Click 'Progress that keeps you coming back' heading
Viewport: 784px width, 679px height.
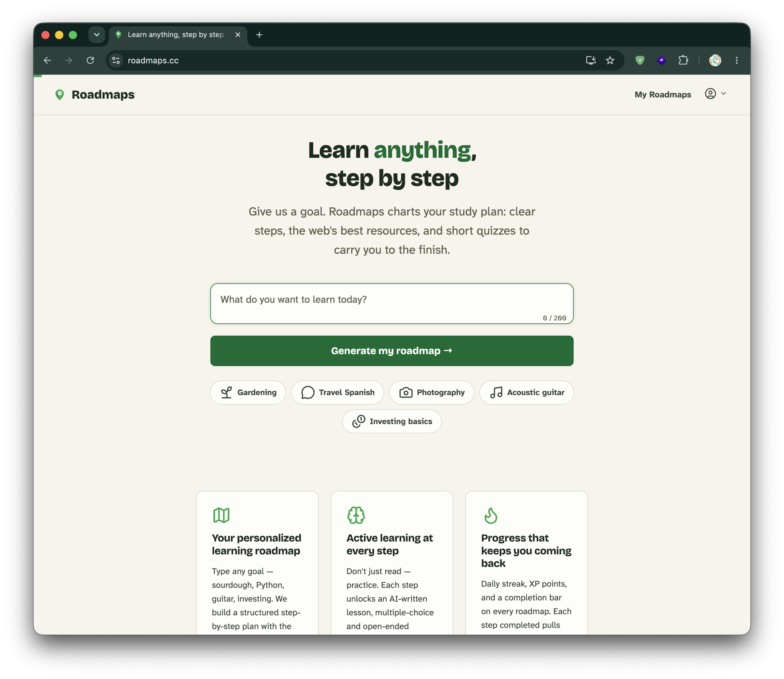[526, 550]
